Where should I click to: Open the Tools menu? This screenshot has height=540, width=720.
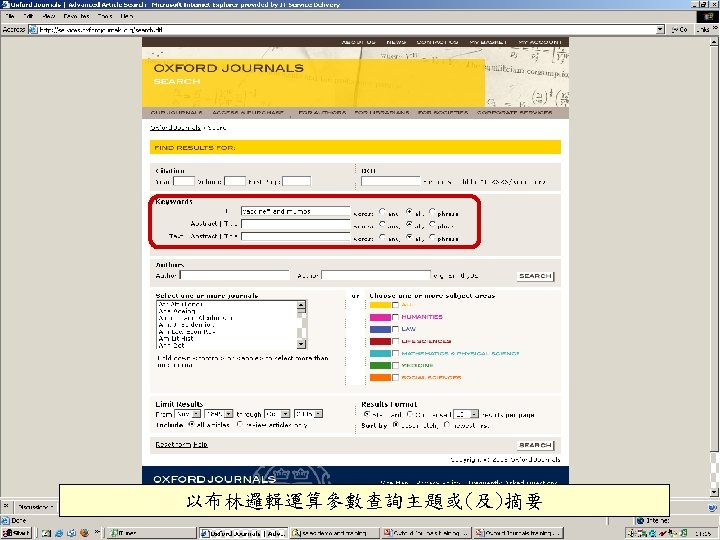click(x=105, y=16)
